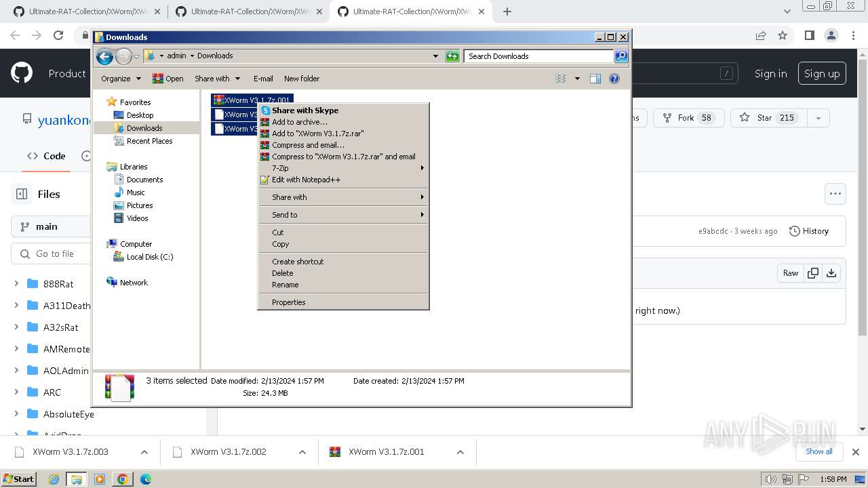The image size is (868, 488).
Task: Open Properties from the context menu
Action: pos(343,302)
